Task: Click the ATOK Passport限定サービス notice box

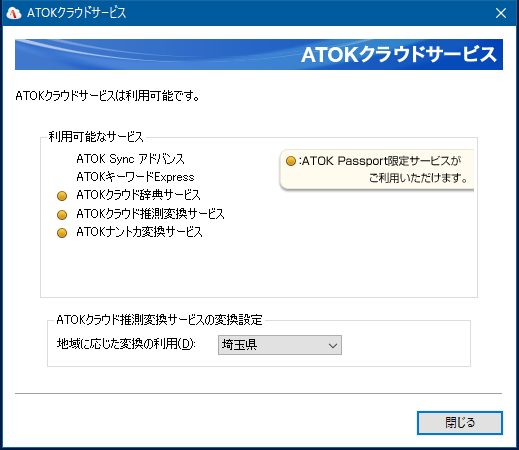Action: click(377, 170)
